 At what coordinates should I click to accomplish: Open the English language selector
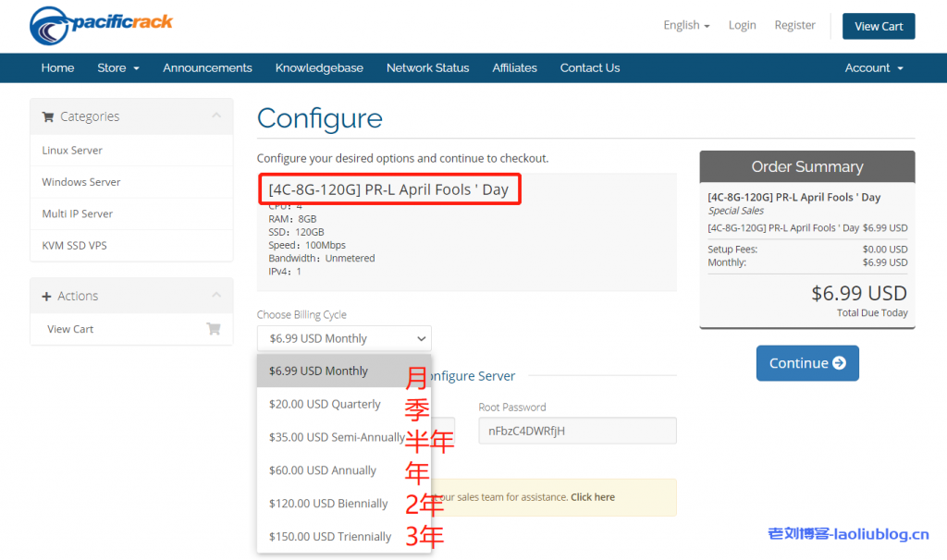[x=686, y=26]
